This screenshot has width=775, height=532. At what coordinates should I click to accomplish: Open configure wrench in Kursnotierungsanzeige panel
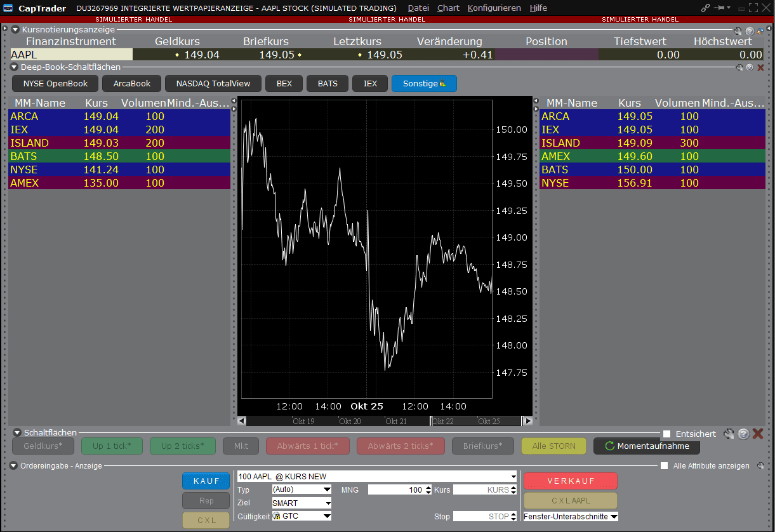tap(738, 30)
